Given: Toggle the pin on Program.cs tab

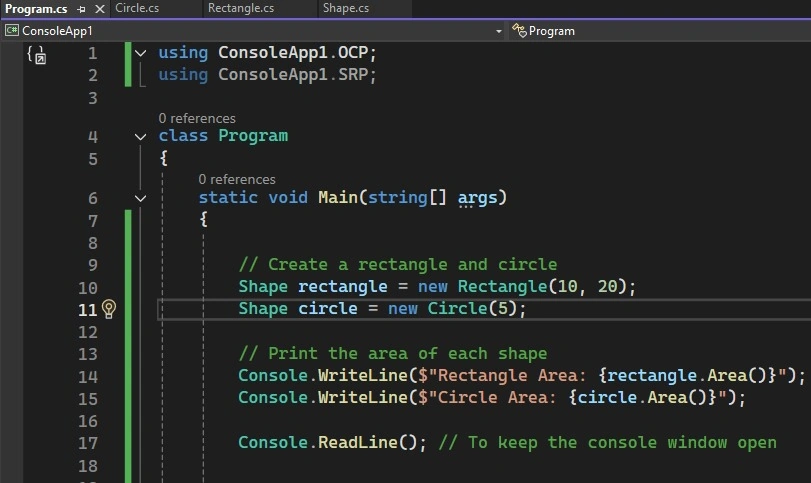Looking at the screenshot, I should point(81,9).
